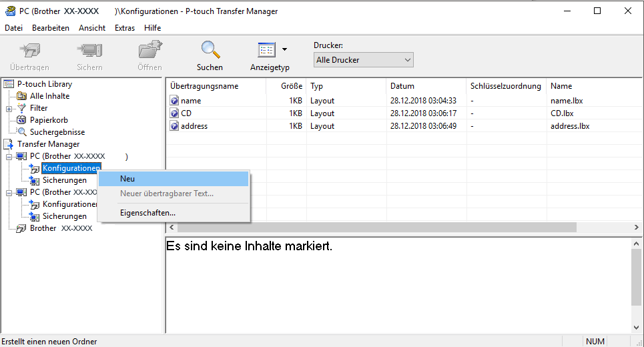The width and height of the screenshot is (644, 347).
Task: Open the Drucker combo box 'Alle Drucker'
Action: click(364, 60)
